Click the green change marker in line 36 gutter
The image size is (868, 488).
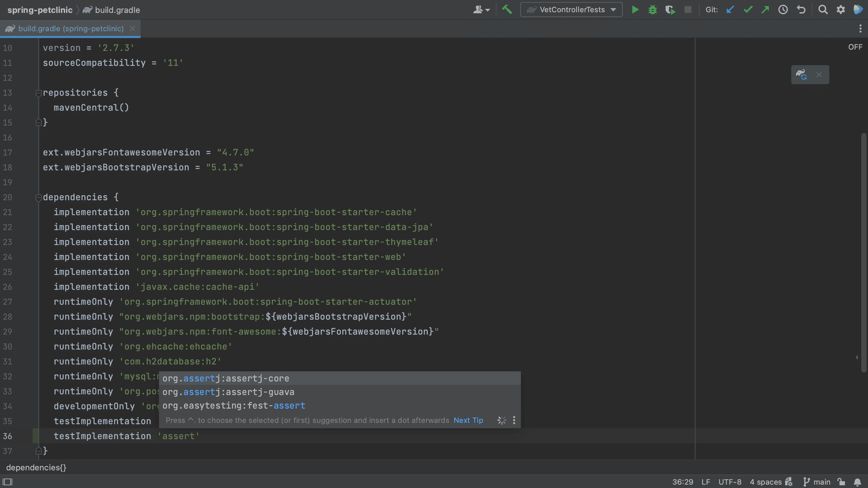click(36, 436)
